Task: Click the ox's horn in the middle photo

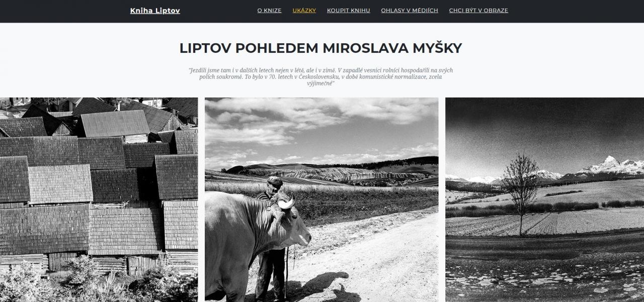Action: pyautogui.click(x=285, y=203)
